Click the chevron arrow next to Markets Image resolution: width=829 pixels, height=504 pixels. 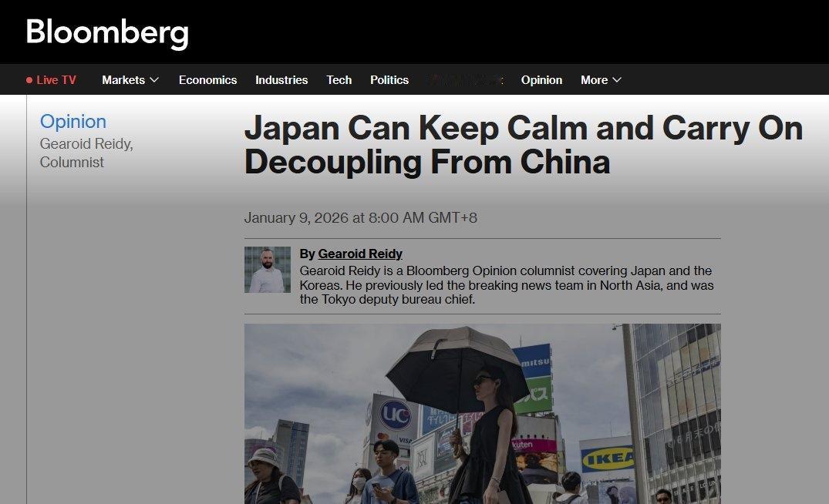(x=153, y=79)
